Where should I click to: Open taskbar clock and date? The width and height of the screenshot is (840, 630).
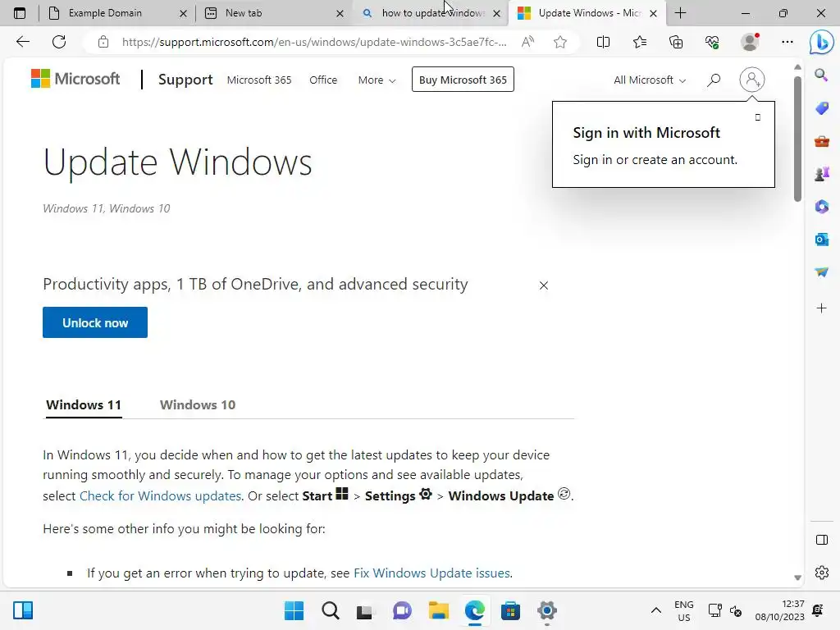(779, 610)
